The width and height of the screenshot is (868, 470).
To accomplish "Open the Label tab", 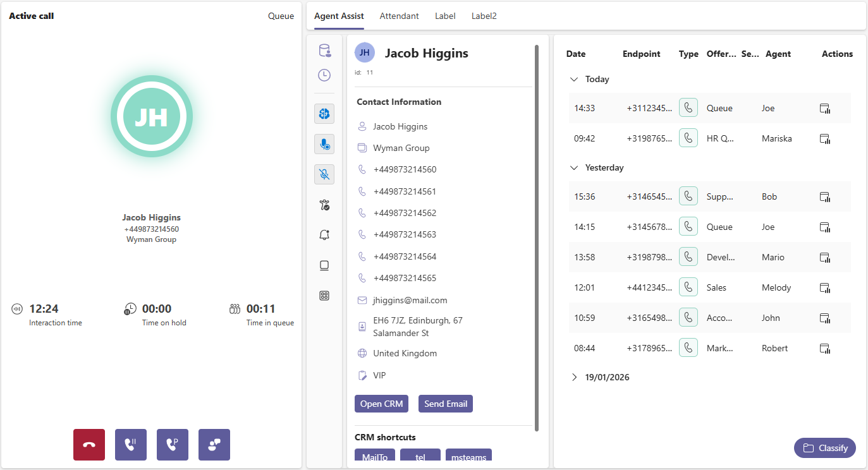I will pyautogui.click(x=445, y=16).
